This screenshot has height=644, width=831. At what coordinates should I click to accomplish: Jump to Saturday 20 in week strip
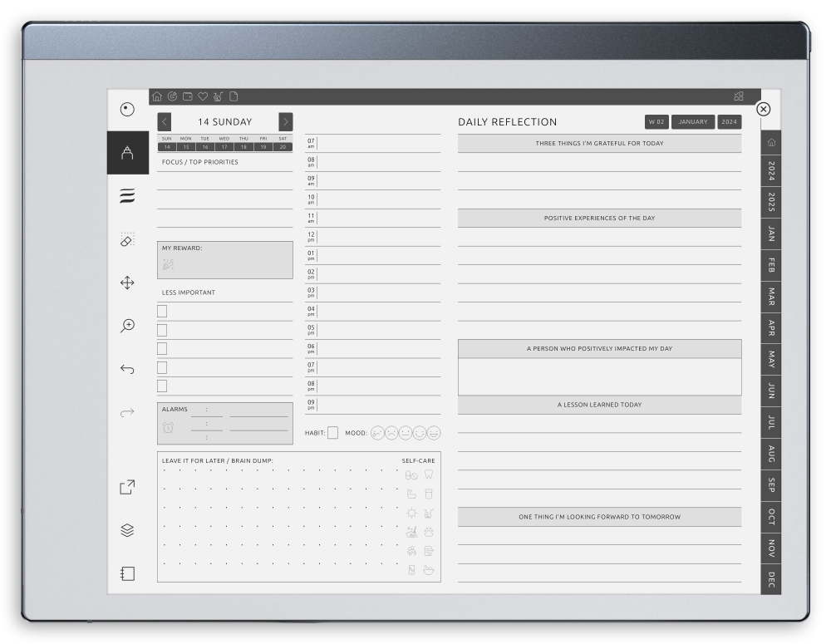pos(283,147)
